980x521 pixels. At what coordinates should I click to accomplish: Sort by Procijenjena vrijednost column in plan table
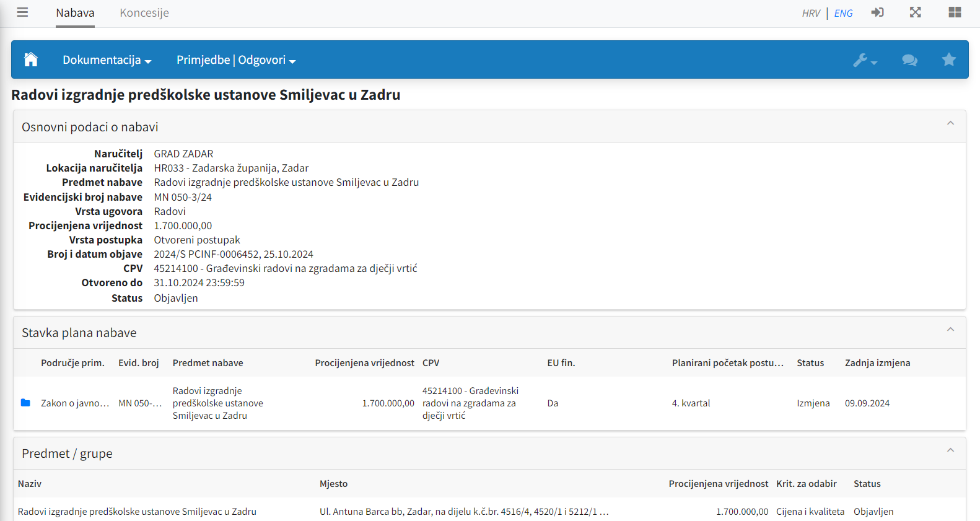coord(364,363)
